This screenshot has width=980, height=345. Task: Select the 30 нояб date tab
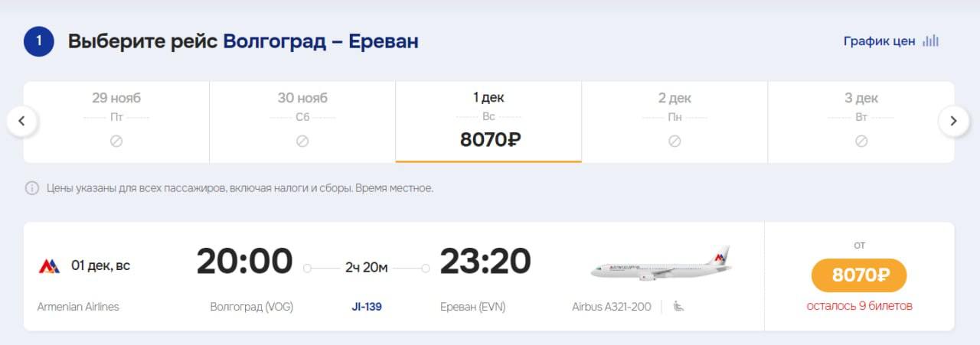pyautogui.click(x=302, y=122)
